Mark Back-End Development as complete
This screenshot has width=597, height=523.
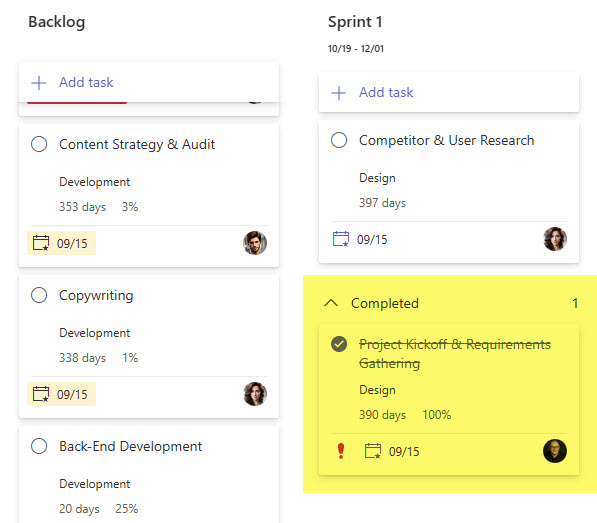(39, 446)
